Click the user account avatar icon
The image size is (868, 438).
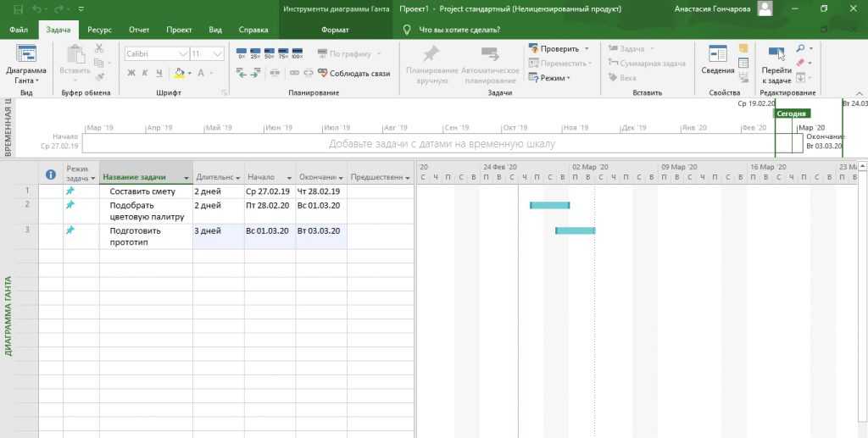[x=765, y=9]
